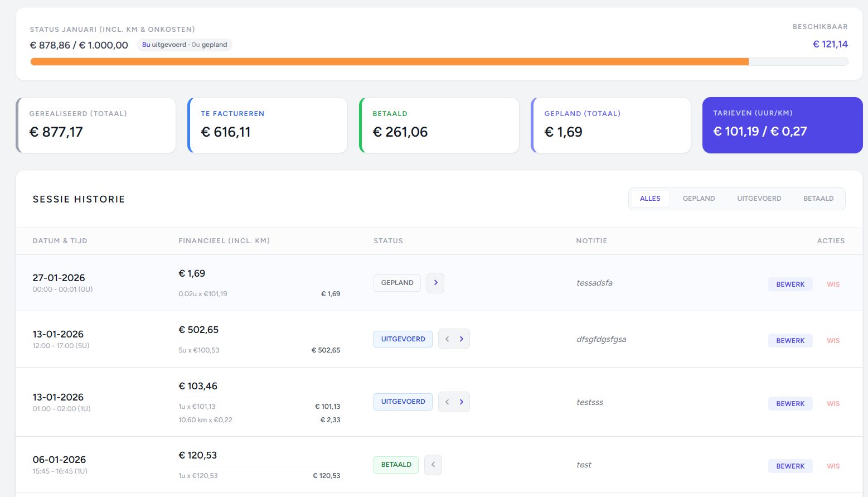Advance the 27-01-2026 session status forward
This screenshot has width=868, height=497.
[x=435, y=283]
